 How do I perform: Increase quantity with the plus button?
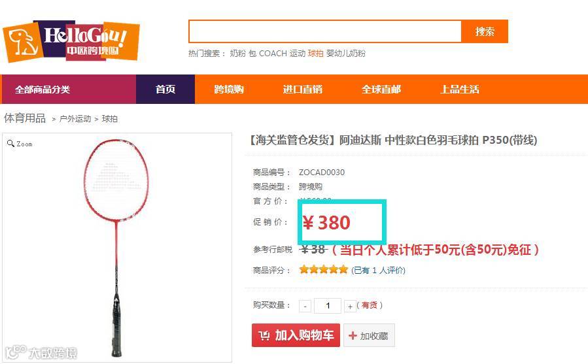(350, 306)
